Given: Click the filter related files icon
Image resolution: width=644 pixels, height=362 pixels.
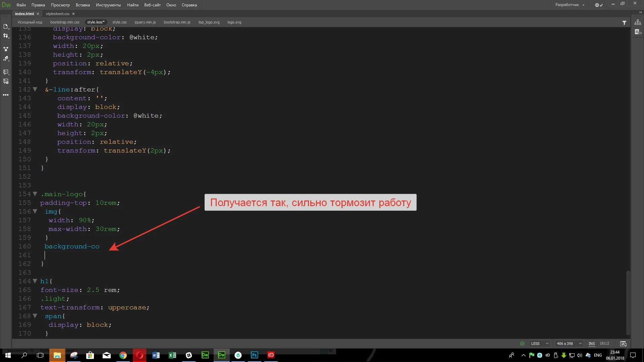Looking at the screenshot, I should (x=624, y=22).
